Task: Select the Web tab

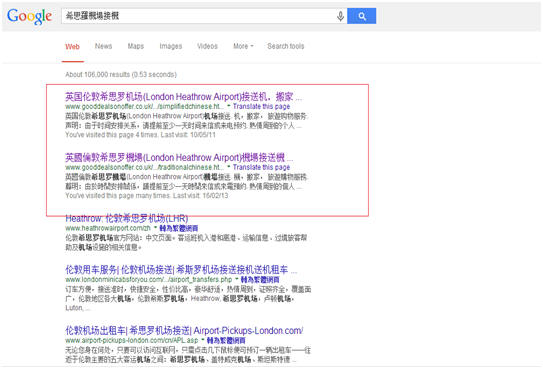Action: coord(72,46)
